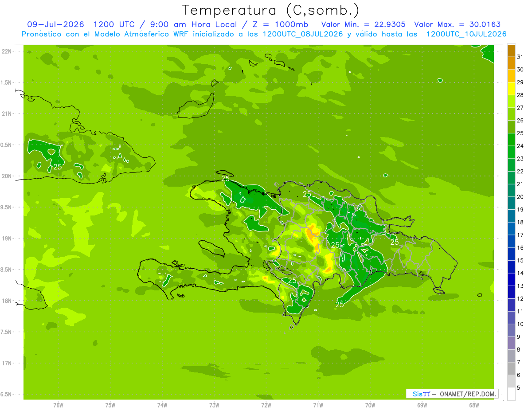Click the "21N" latitude label
532x411 pixels.
7,114
